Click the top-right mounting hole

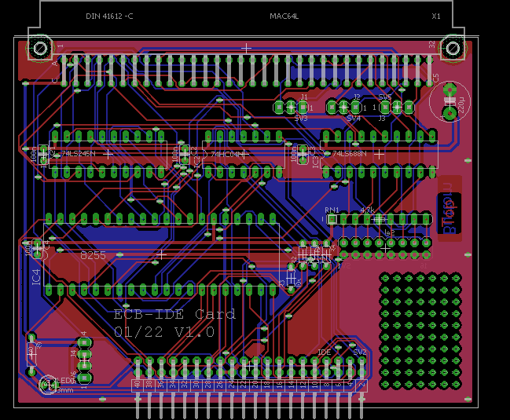coord(452,49)
